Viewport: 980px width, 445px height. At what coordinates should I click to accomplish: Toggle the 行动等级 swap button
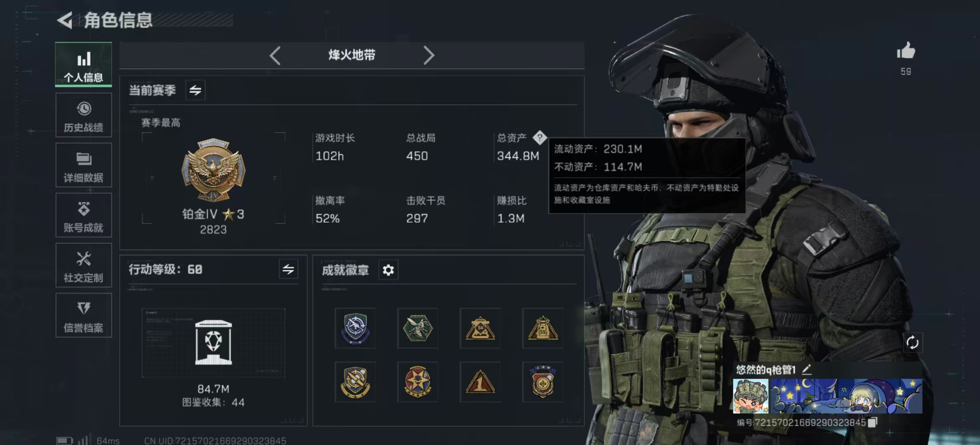point(288,269)
